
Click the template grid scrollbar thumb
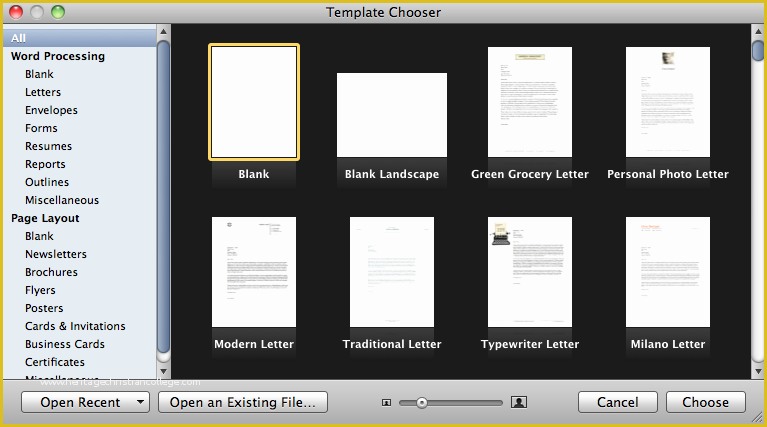pyautogui.click(x=758, y=51)
